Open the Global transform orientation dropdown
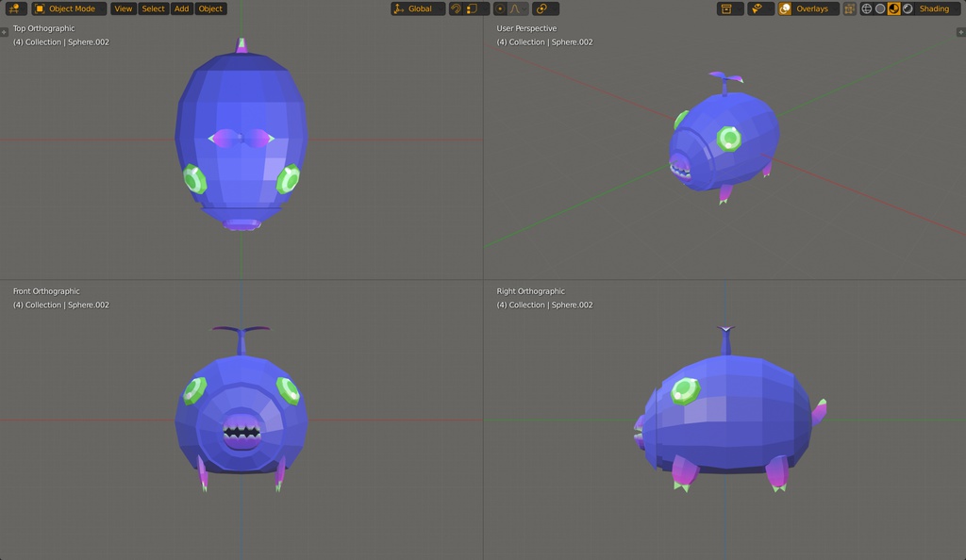 pyautogui.click(x=418, y=8)
